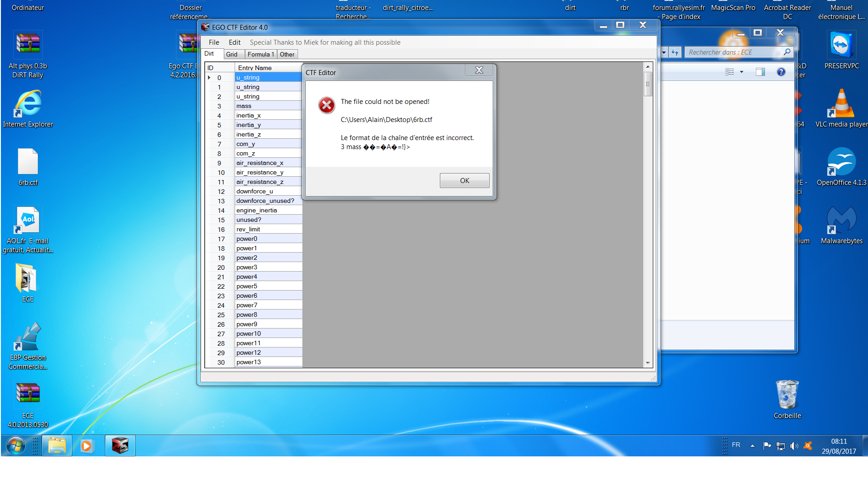Viewport: 868px width, 488px height.
Task: Open Windows Explorer from the taskbar
Action: [57, 446]
